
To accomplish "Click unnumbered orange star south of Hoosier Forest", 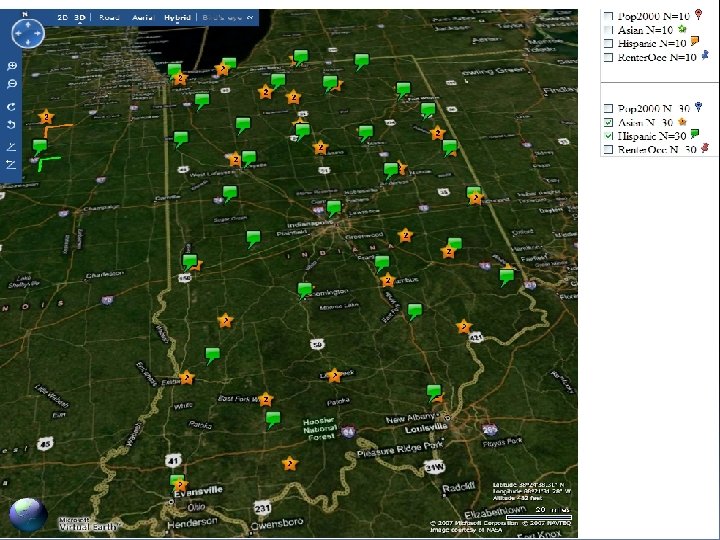I will coord(290,464).
